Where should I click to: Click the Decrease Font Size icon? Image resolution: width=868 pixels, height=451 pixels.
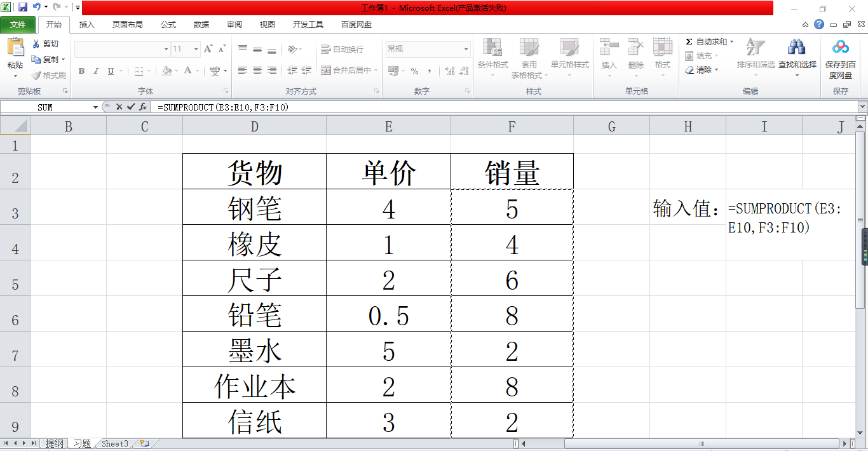tap(222, 49)
